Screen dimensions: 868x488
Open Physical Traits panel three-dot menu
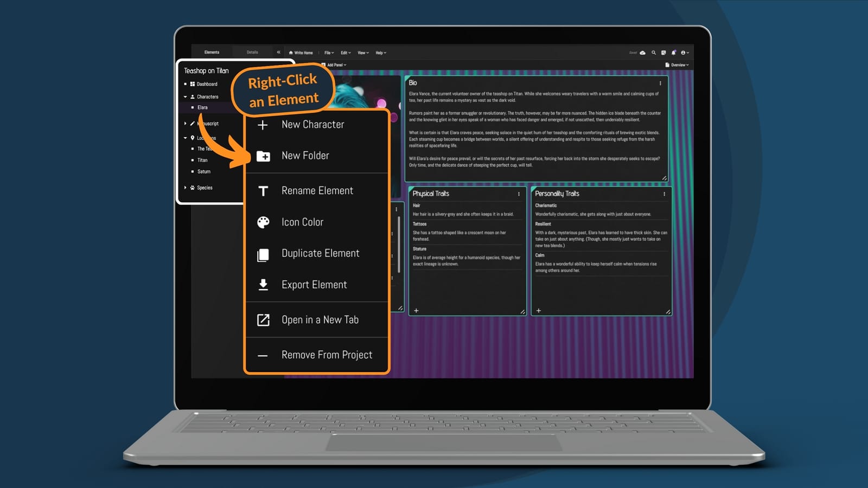[x=519, y=194]
